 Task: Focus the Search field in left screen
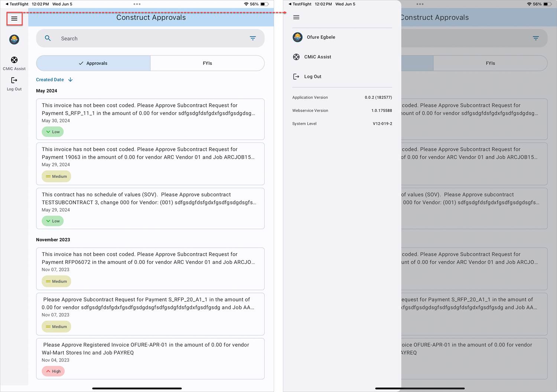150,38
